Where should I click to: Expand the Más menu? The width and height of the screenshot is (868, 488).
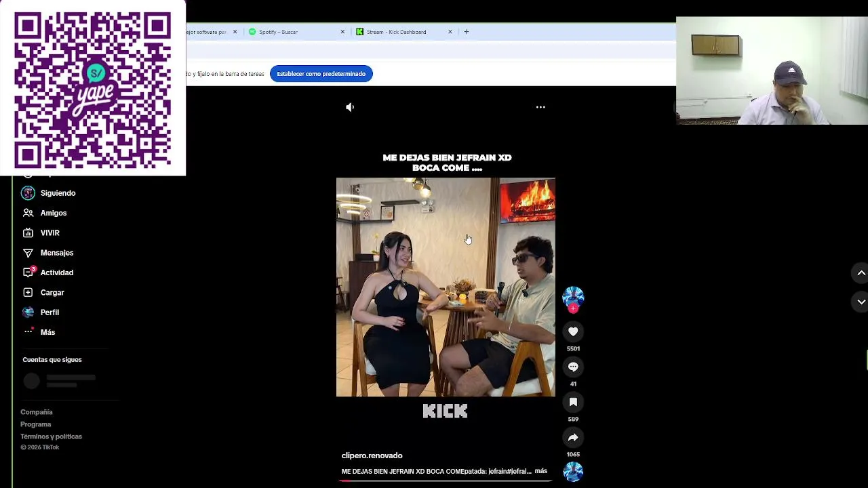point(47,332)
